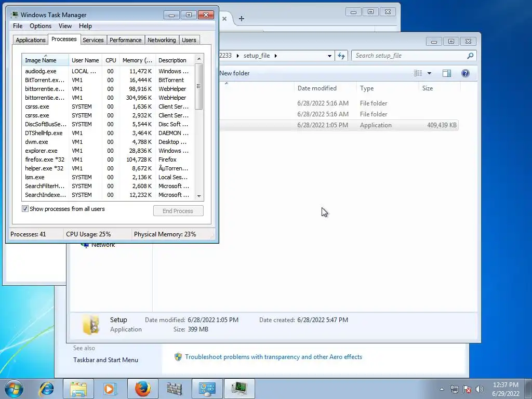
Task: Select the helper.exe *32 process
Action: tap(109, 168)
